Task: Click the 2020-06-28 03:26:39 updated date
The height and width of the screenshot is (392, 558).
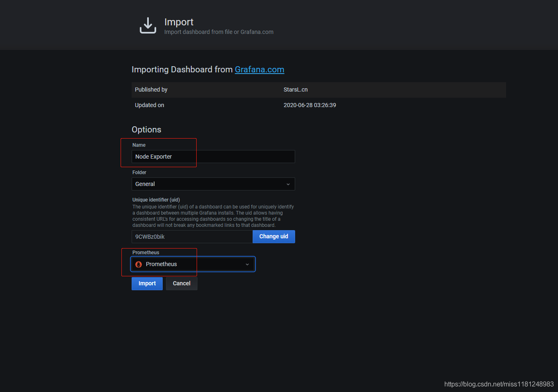Action: click(x=310, y=105)
